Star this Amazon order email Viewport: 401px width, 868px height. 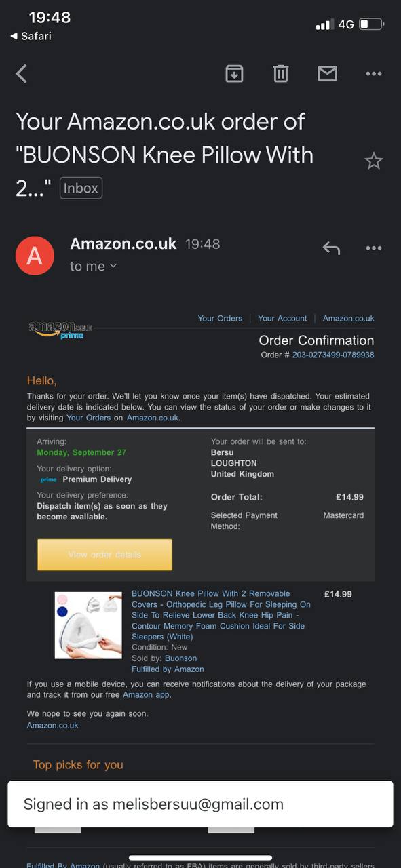374,161
